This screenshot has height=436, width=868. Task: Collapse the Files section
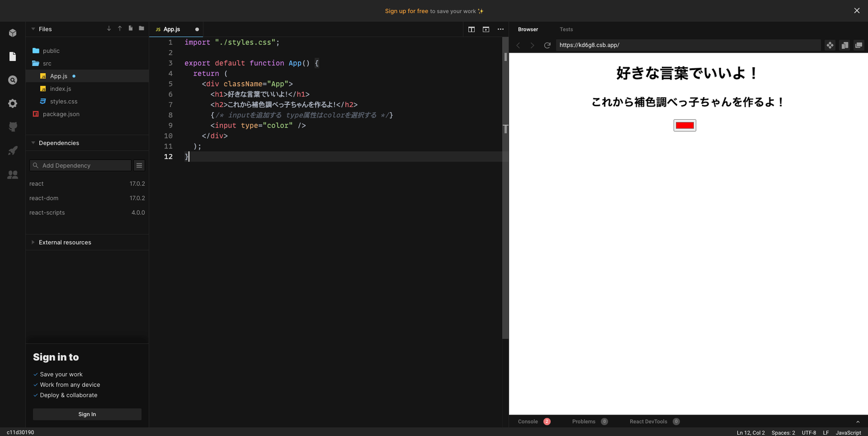tap(33, 29)
